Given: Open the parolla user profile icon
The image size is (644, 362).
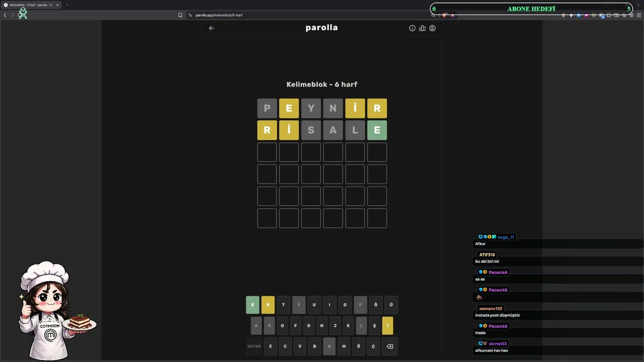Looking at the screenshot, I should tap(432, 28).
